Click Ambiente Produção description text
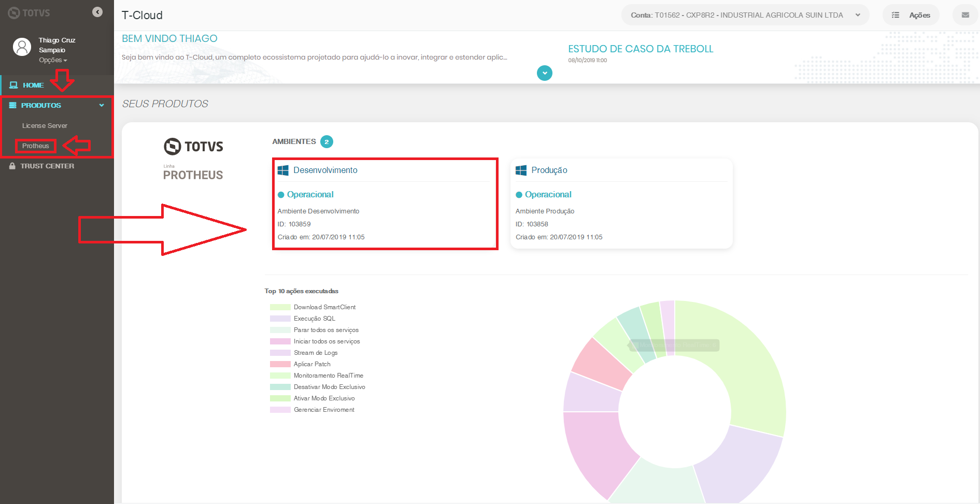This screenshot has height=504, width=980. click(545, 211)
